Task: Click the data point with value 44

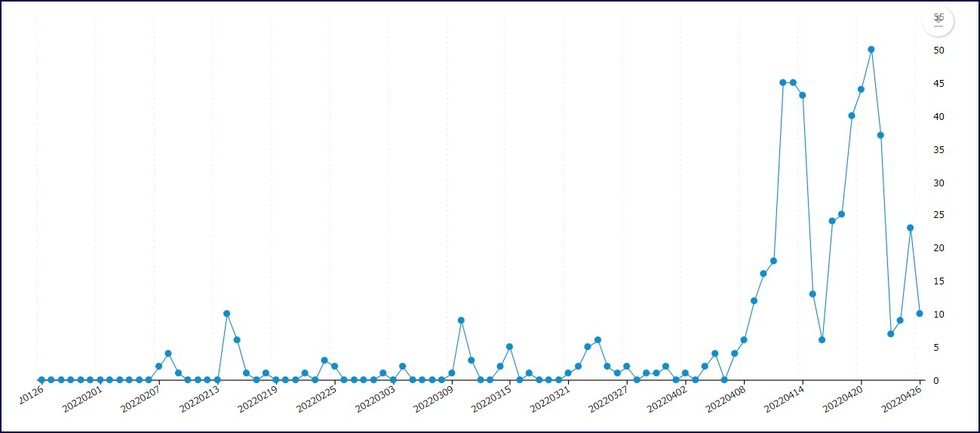Action: 861,89
